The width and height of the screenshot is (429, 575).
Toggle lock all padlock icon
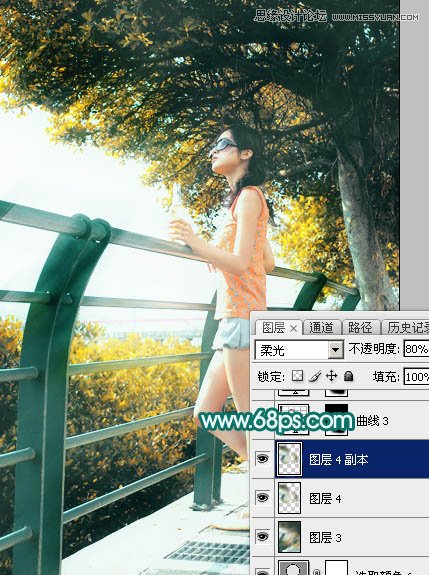point(348,376)
